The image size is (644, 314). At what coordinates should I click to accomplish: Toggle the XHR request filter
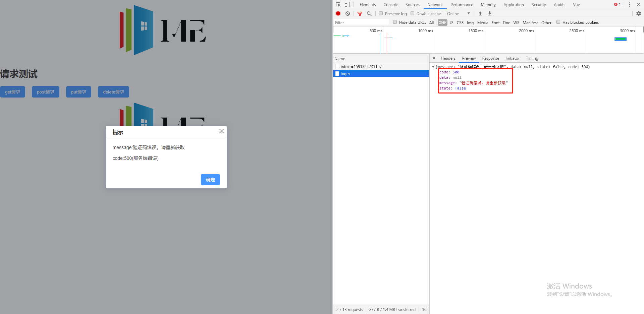(x=442, y=22)
